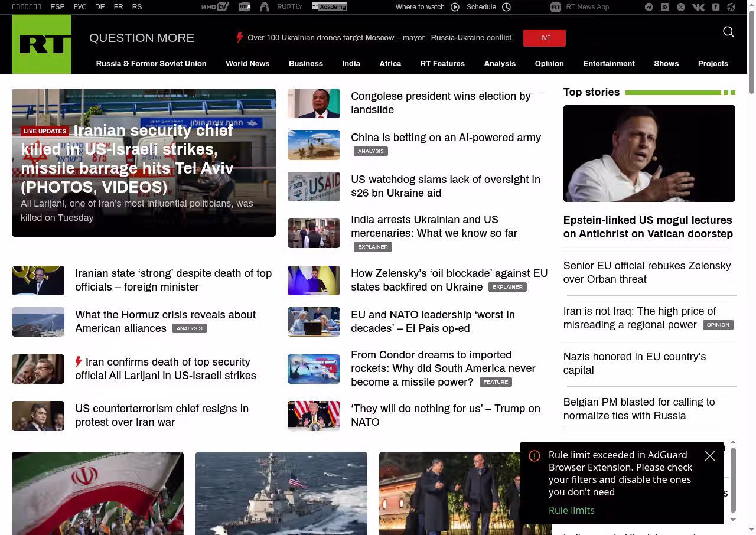The width and height of the screenshot is (756, 535).
Task: Click the green RT logo
Action: [41, 44]
